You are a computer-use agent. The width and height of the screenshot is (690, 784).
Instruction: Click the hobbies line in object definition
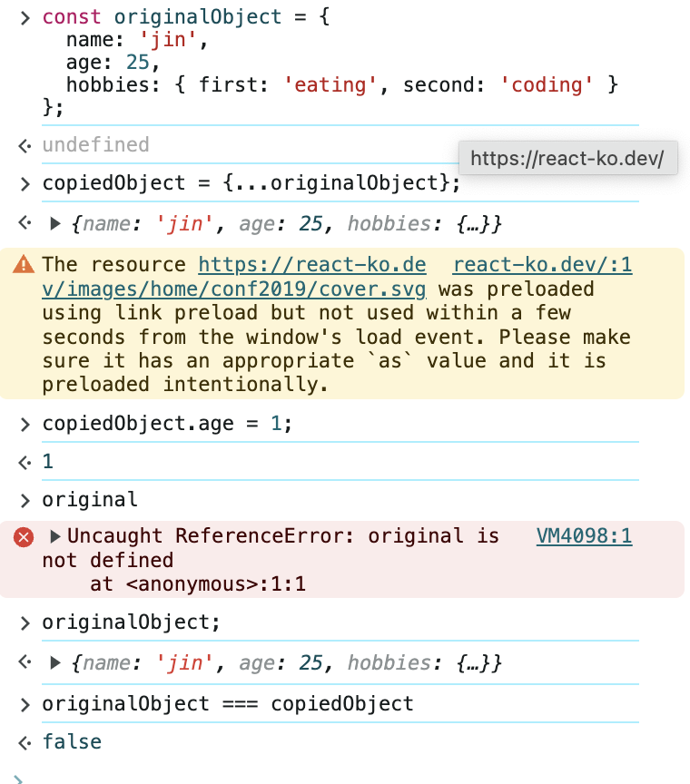[342, 85]
